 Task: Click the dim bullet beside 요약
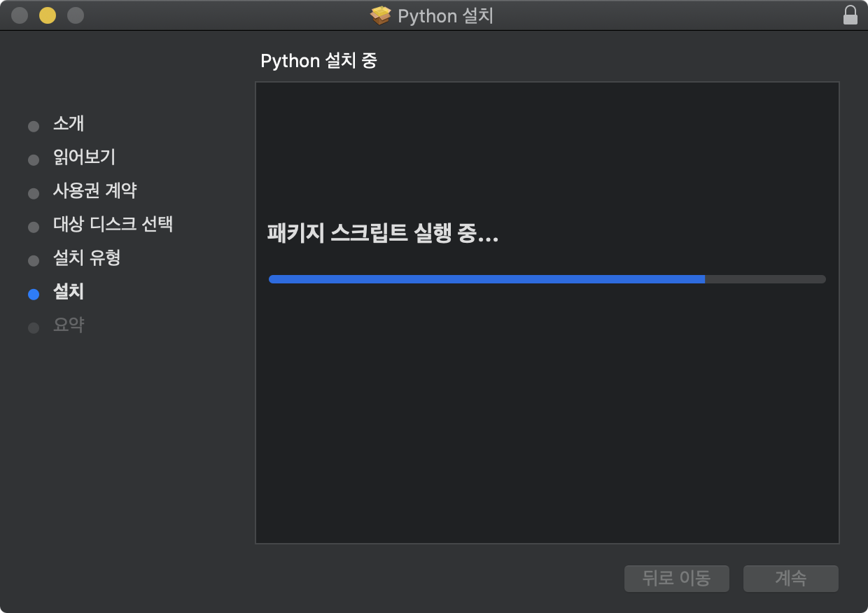coord(34,328)
